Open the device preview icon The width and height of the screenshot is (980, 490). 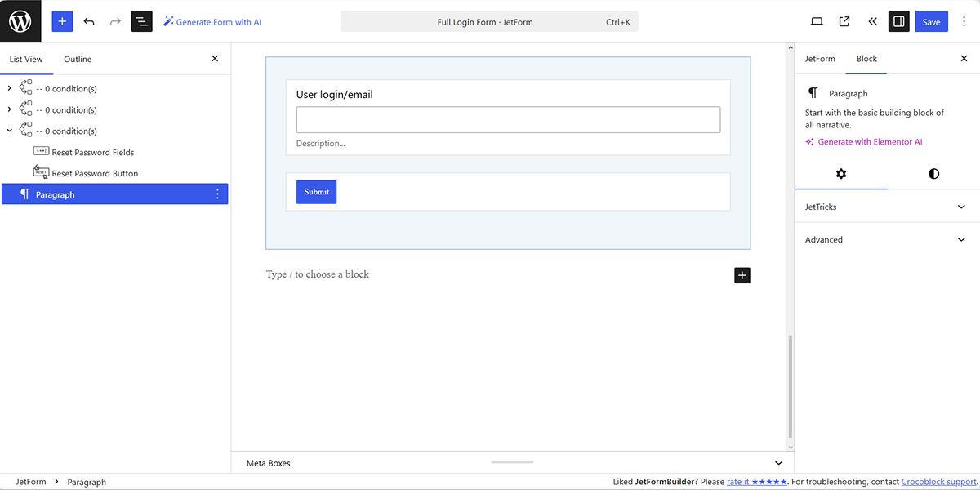[817, 21]
